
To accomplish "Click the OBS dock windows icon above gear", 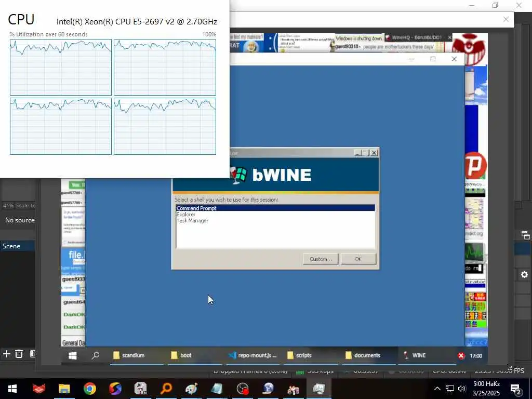I will (x=525, y=235).
